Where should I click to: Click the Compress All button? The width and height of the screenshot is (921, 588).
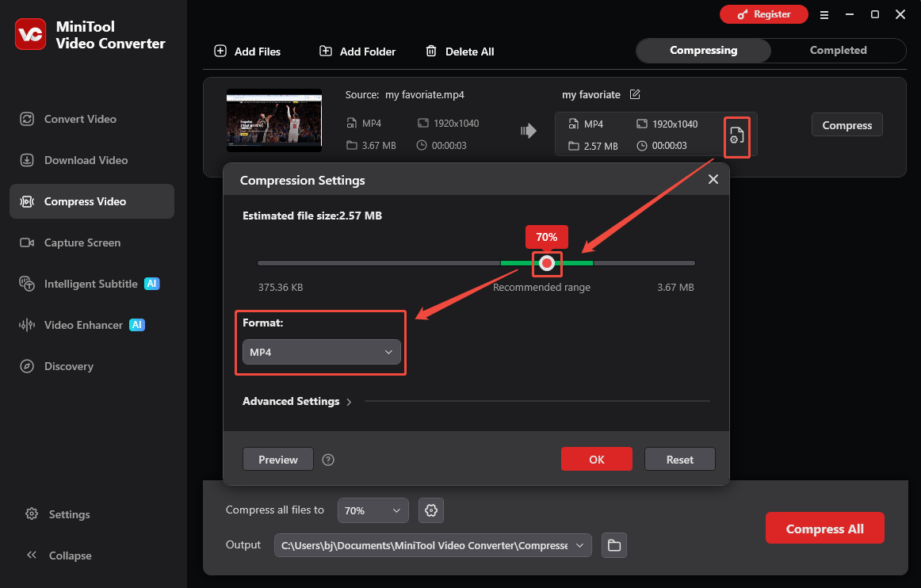tap(824, 528)
